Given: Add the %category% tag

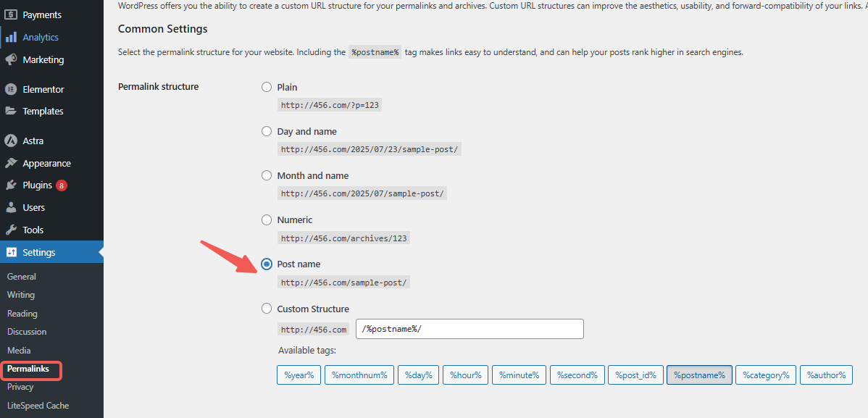Looking at the screenshot, I should (x=765, y=375).
